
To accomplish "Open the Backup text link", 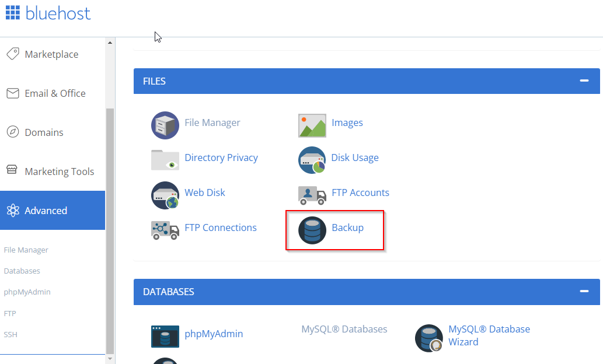I will pyautogui.click(x=348, y=228).
